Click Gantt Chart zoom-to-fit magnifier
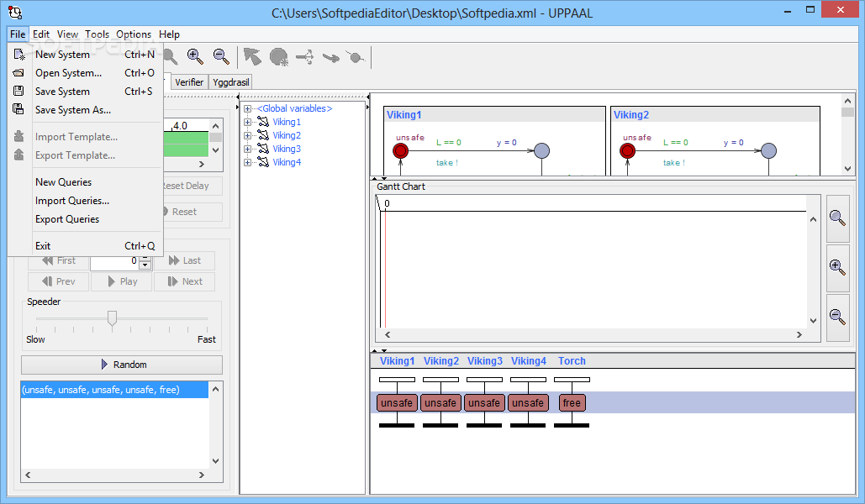Viewport: 865px width, 504px height. [x=837, y=218]
